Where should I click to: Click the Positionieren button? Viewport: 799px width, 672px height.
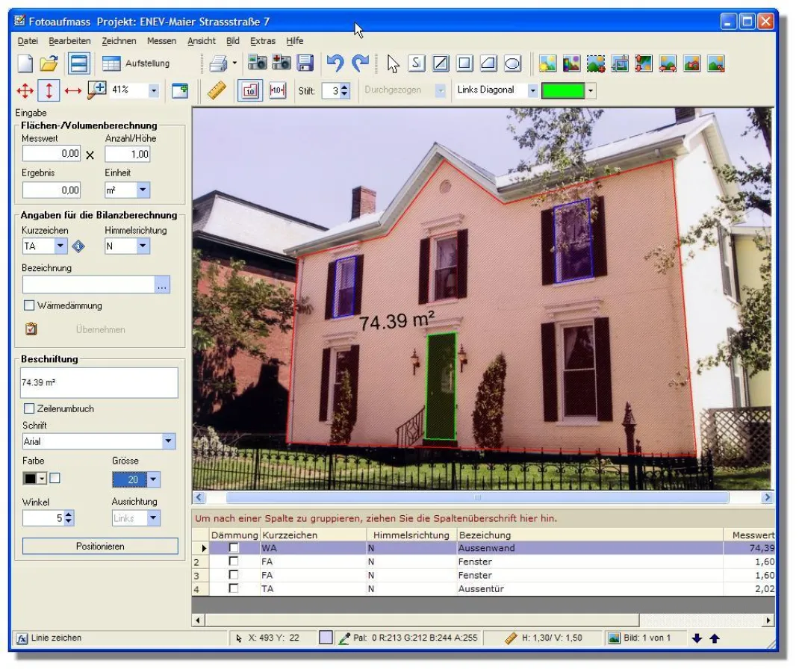click(x=100, y=547)
